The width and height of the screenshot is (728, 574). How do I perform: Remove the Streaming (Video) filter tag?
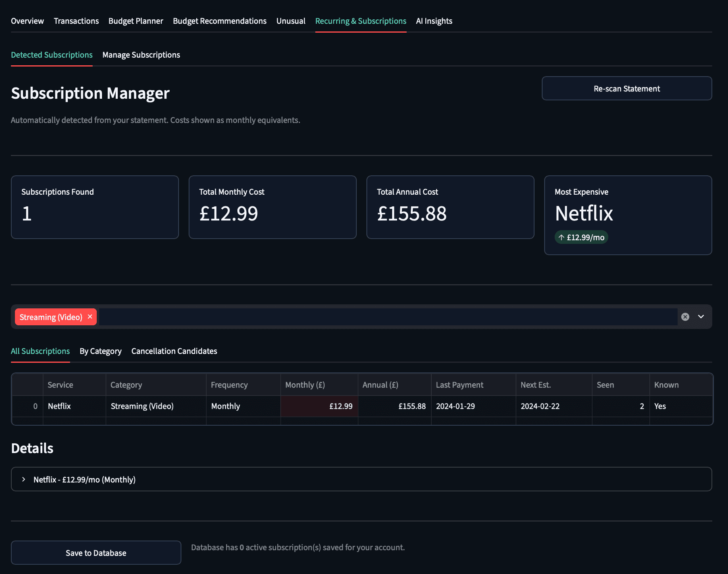(90, 317)
